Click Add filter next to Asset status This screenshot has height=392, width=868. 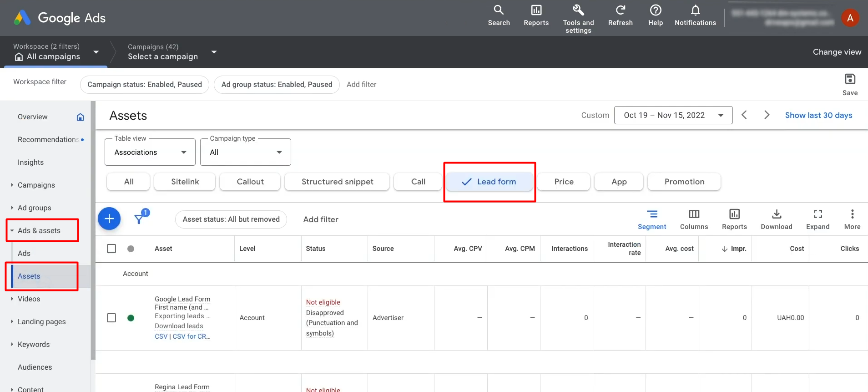point(321,219)
